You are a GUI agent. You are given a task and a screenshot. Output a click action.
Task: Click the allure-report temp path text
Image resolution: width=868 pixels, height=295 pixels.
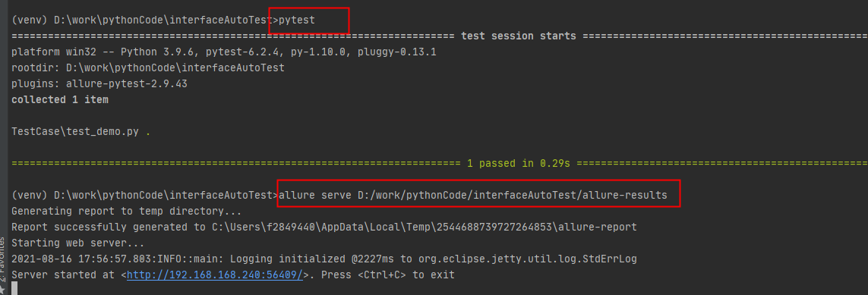[x=424, y=227]
